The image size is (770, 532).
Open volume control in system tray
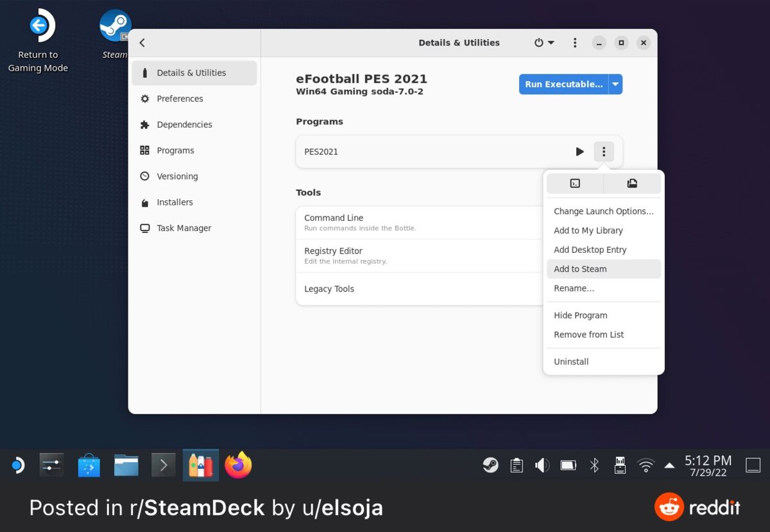(x=542, y=465)
